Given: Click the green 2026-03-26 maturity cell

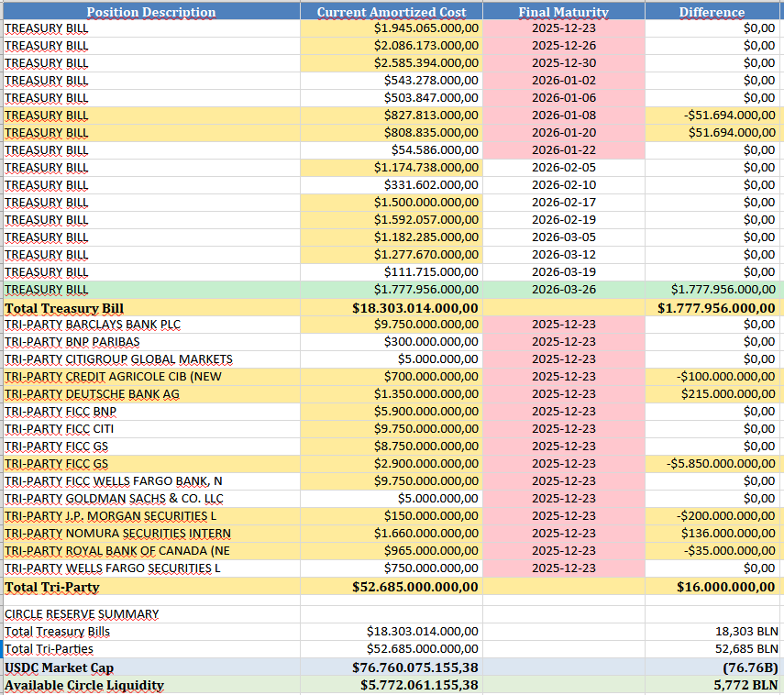Looking at the screenshot, I should pos(564,290).
